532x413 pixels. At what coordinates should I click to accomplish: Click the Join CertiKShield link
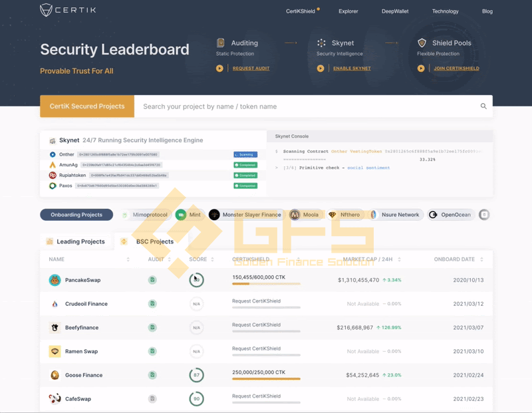pos(456,69)
